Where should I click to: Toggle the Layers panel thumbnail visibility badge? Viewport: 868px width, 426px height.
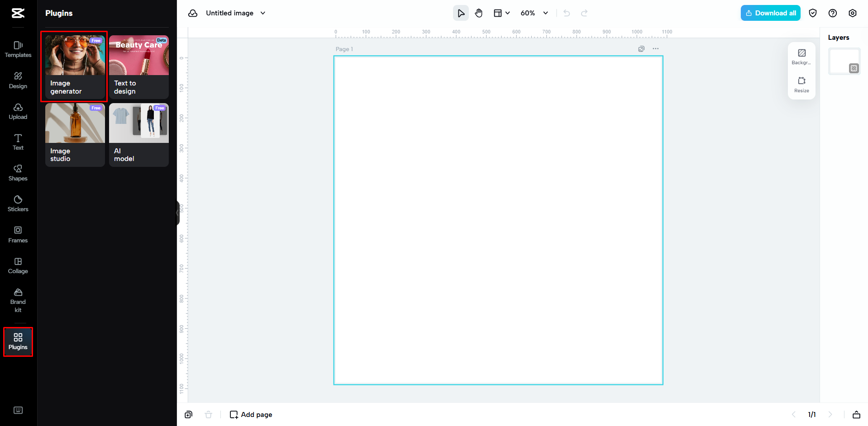point(854,68)
